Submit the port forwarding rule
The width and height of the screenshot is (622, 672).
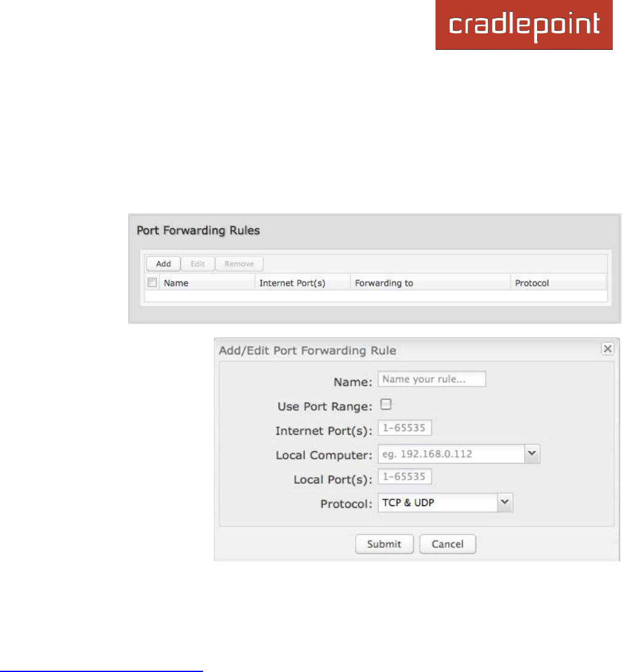click(x=384, y=544)
